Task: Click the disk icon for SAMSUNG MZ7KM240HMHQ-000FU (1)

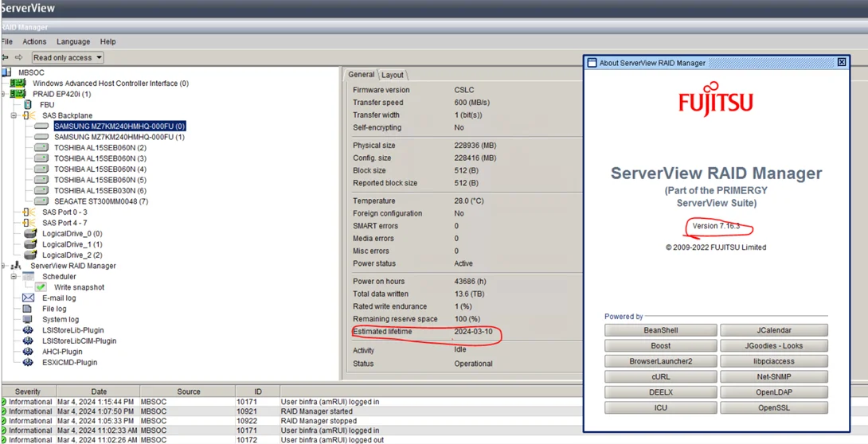Action: click(41, 137)
